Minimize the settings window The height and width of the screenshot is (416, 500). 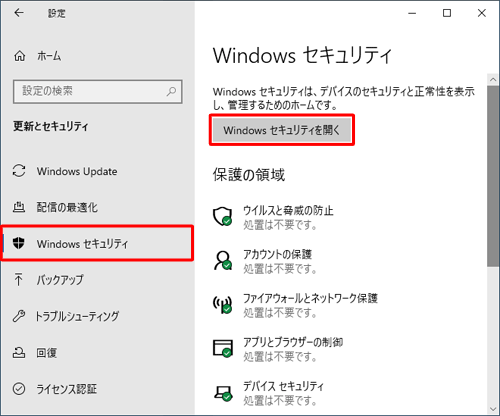point(412,13)
